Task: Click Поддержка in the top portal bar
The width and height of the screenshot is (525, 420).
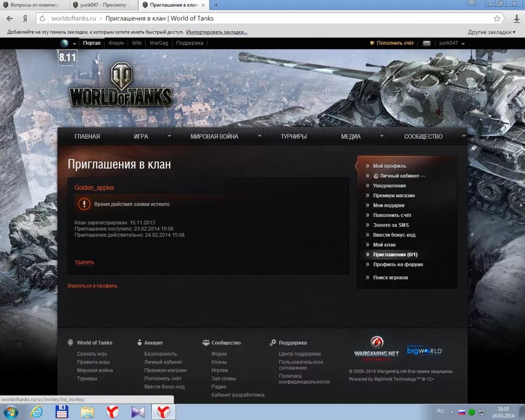Action: tap(189, 43)
